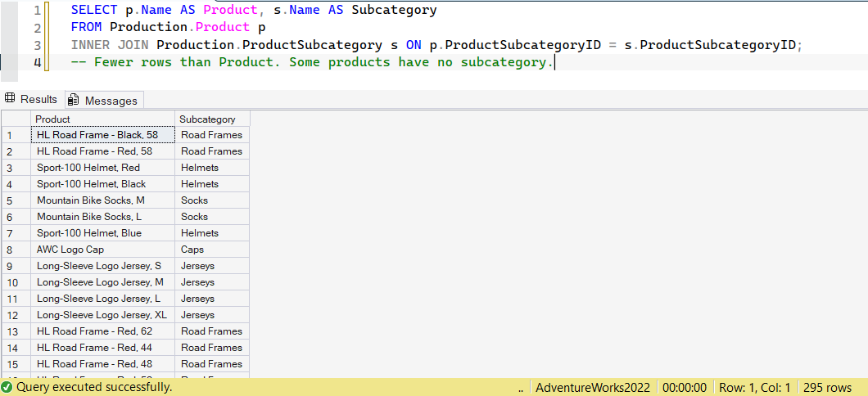The image size is (868, 396).
Task: Place cursor on SELECT statement line 1
Action: pyautogui.click(x=254, y=10)
